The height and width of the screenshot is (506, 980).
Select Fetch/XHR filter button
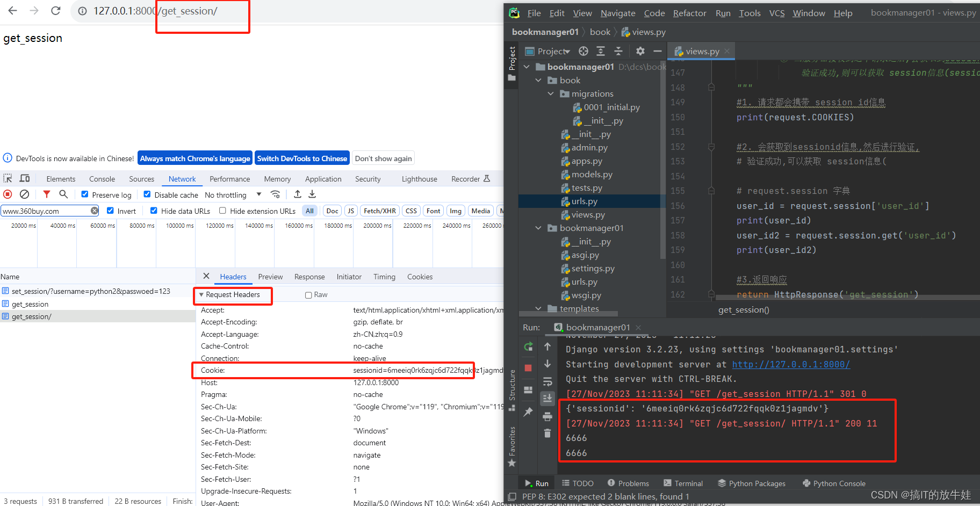380,211
